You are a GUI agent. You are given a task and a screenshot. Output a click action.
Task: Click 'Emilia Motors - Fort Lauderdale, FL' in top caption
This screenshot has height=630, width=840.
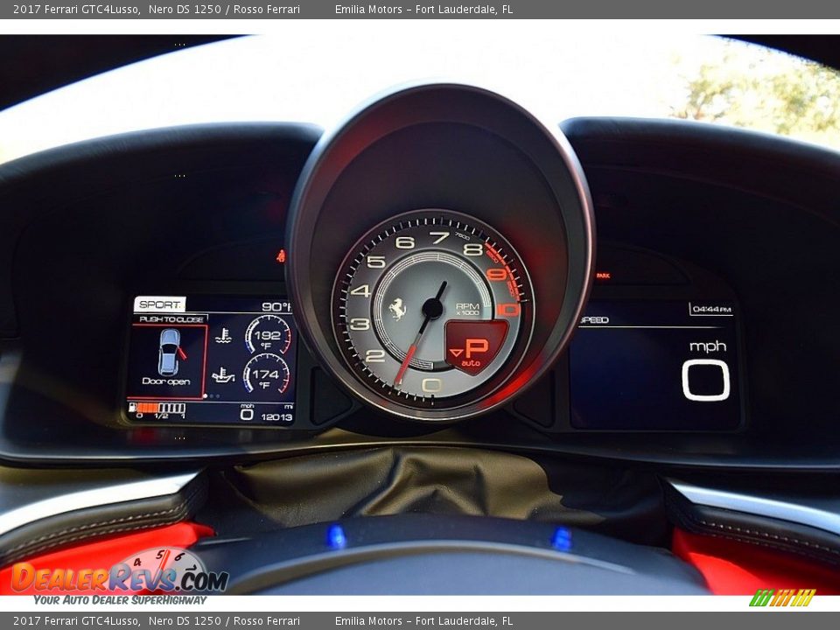(423, 9)
